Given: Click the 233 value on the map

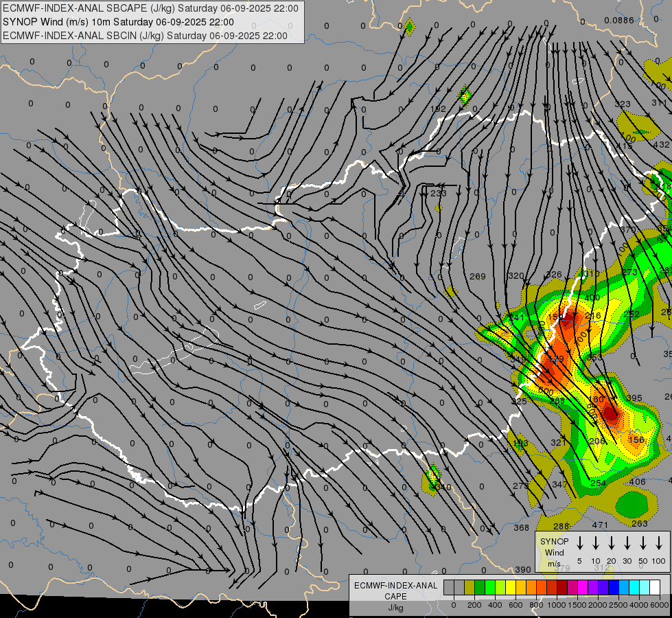Looking at the screenshot, I should pos(439,194).
